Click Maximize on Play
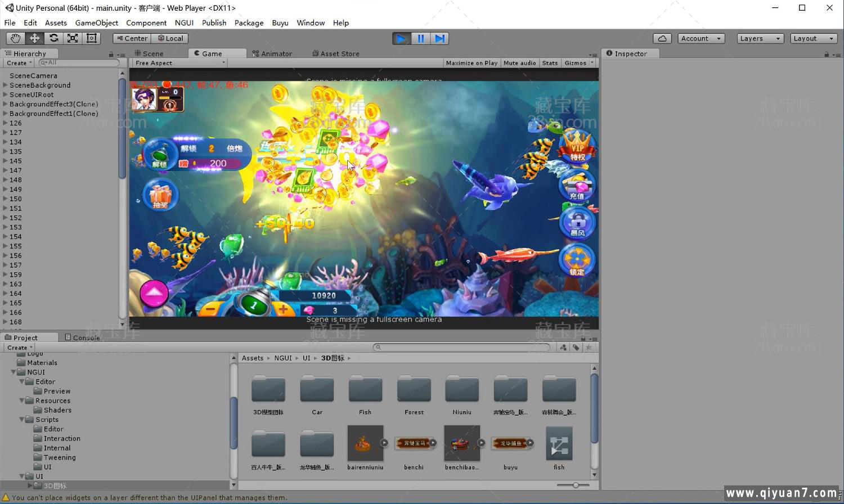The image size is (844, 504). [x=471, y=62]
